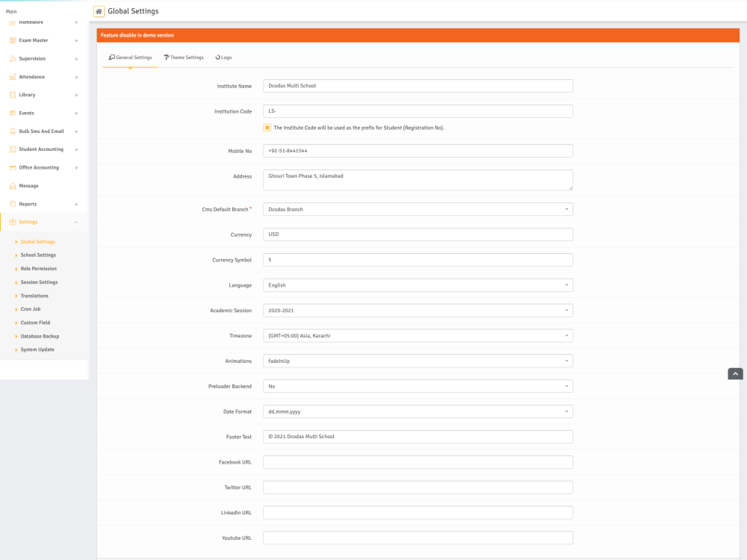Click the Footer Text input field
Viewport: 747px width, 560px height.
418,437
